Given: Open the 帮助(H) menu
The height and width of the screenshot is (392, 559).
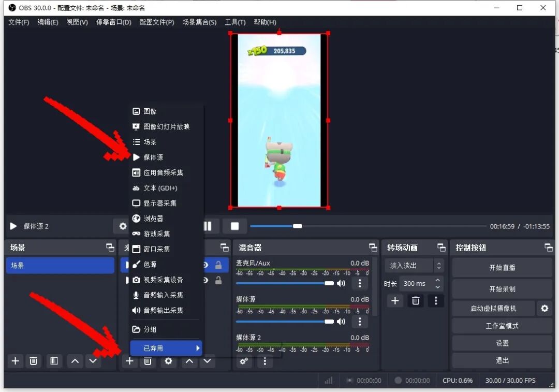Looking at the screenshot, I should click(265, 22).
